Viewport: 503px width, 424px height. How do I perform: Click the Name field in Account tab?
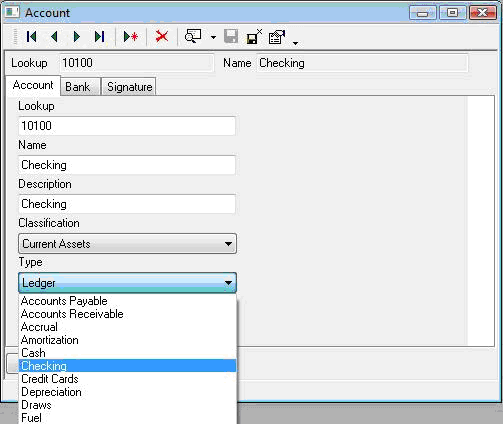pyautogui.click(x=127, y=165)
